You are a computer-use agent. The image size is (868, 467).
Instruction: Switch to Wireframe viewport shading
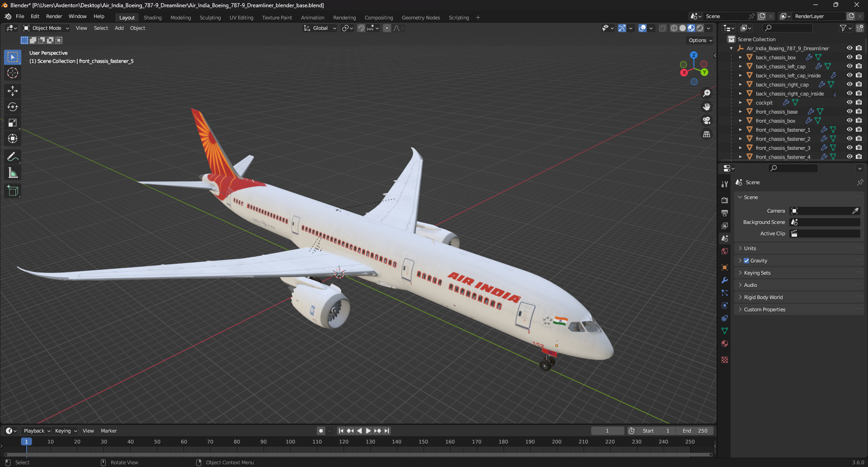pos(674,28)
